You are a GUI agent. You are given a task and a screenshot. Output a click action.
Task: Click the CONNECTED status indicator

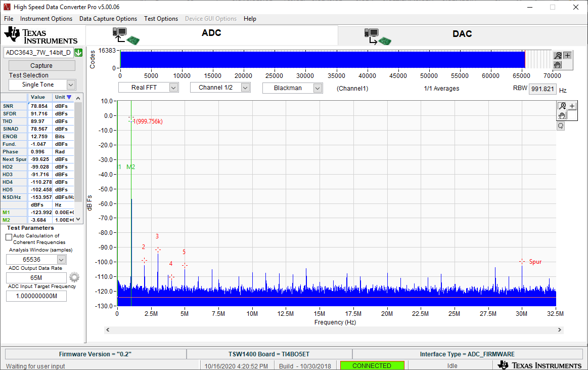pyautogui.click(x=372, y=365)
